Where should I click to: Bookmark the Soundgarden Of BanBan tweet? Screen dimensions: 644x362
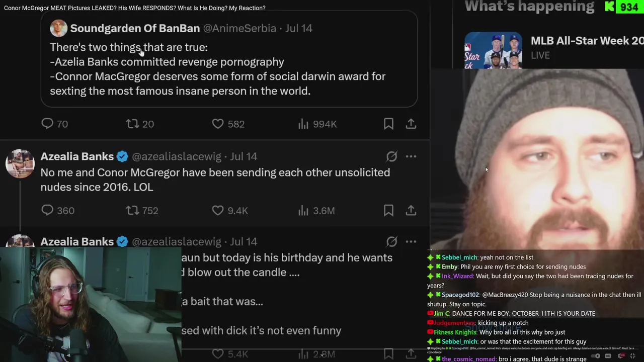388,124
